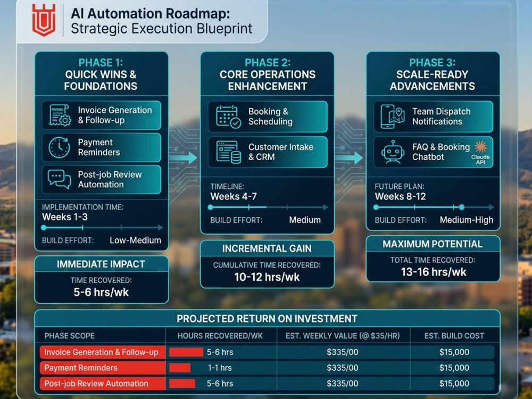This screenshot has height=399, width=532.
Task: Click arrow between Phase 2 and Phase 3
Action: [x=349, y=158]
